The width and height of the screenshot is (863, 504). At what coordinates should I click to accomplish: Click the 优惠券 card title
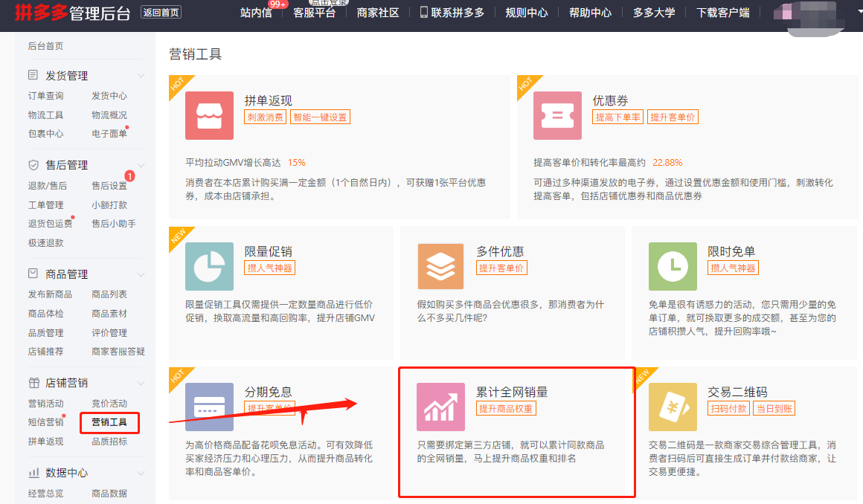click(x=610, y=100)
